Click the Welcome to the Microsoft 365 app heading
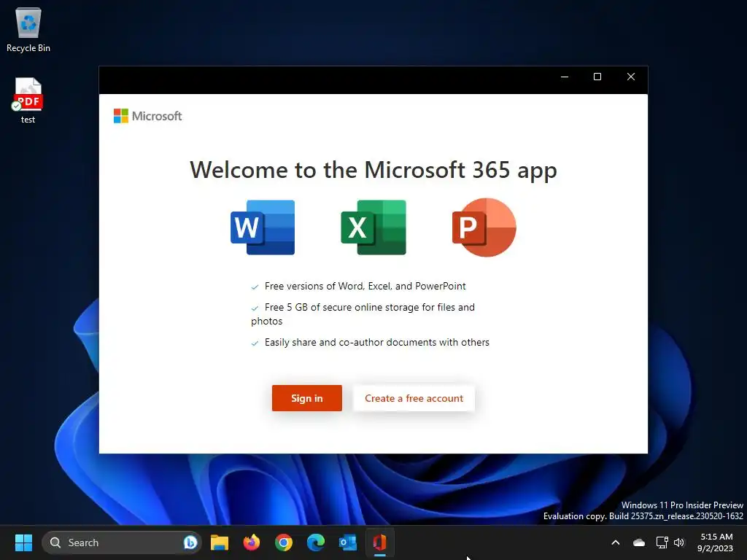The width and height of the screenshot is (747, 560). click(373, 170)
